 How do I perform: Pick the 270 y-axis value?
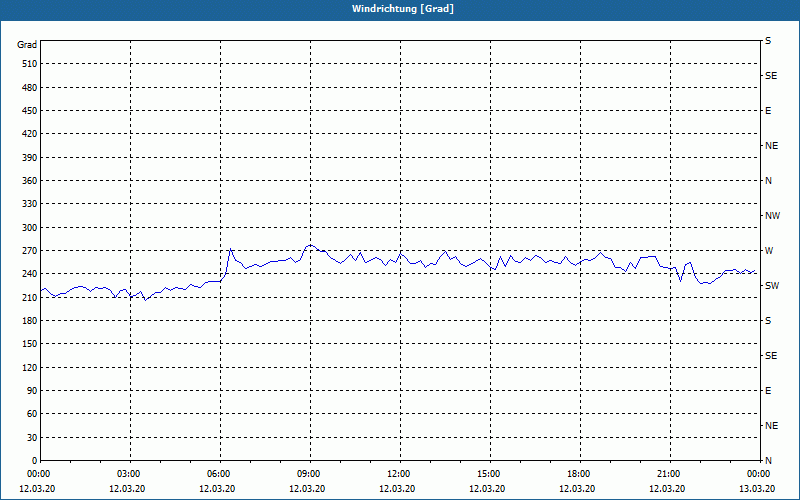[29, 251]
